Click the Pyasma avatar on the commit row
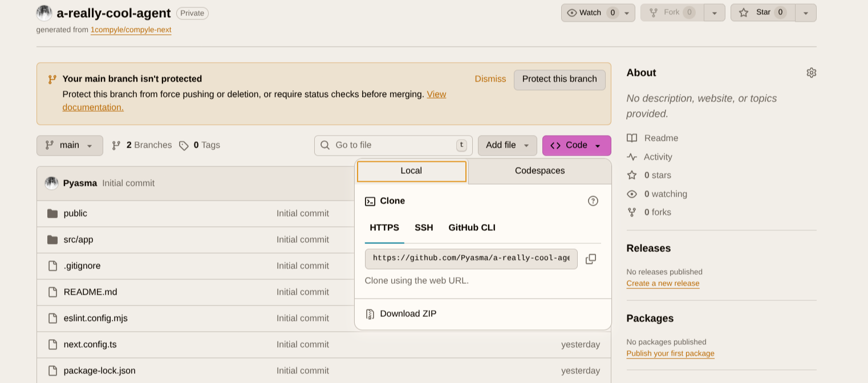Viewport: 868px width, 383px height. (x=51, y=183)
